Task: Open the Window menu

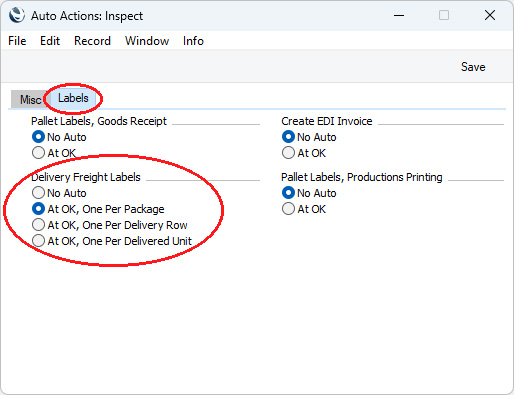Action: pyautogui.click(x=147, y=41)
